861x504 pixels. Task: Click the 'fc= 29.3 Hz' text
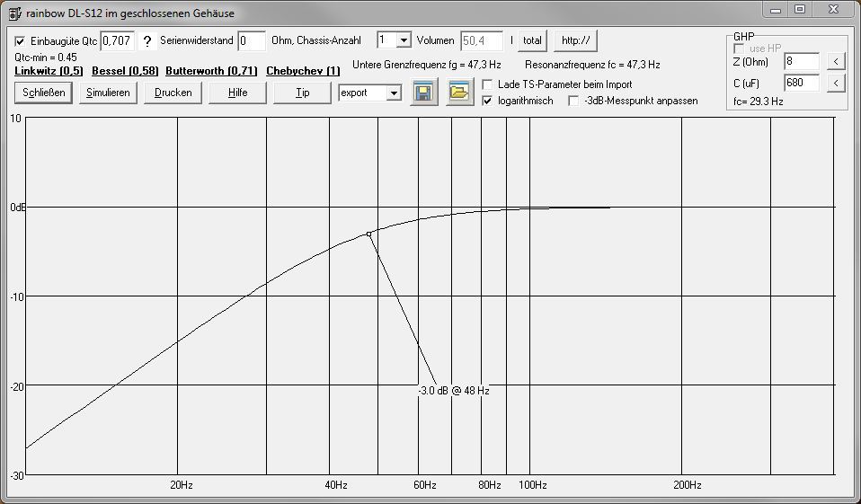(759, 102)
